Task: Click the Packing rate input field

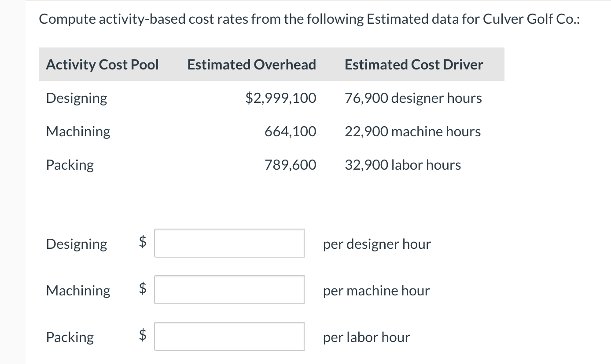Action: click(229, 336)
